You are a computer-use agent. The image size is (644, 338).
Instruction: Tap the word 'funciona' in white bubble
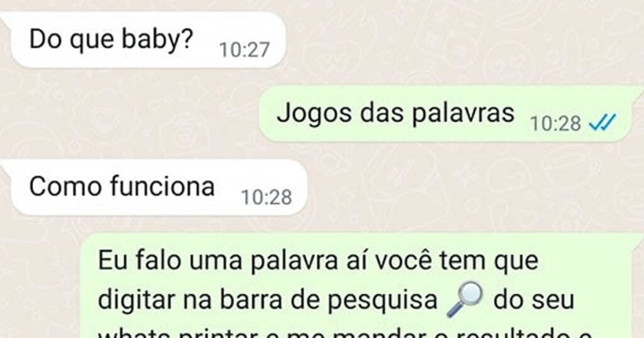point(163,186)
